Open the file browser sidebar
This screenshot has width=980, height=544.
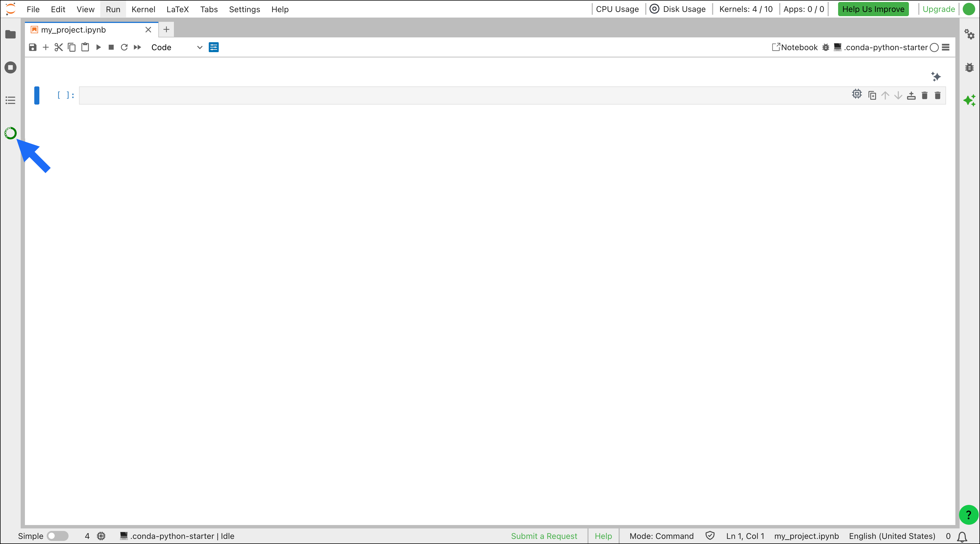(x=10, y=35)
